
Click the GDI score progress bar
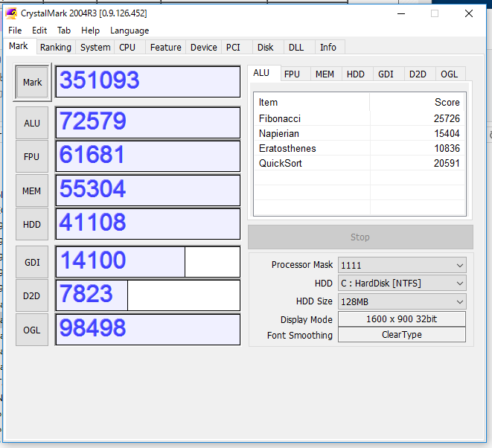[148, 262]
